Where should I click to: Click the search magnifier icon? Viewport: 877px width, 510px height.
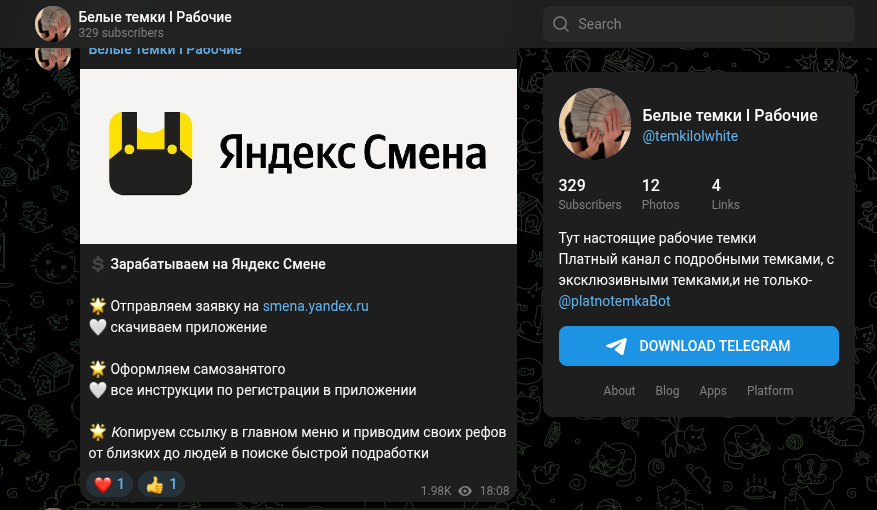point(560,24)
